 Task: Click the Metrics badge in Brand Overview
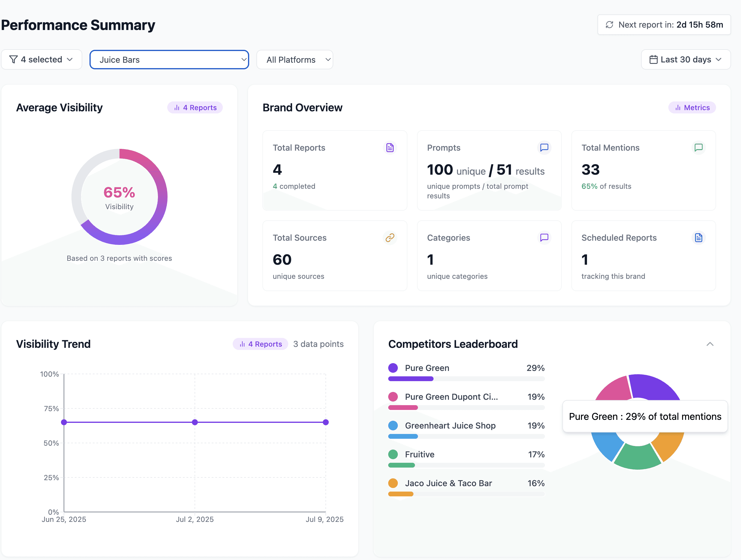click(x=692, y=107)
